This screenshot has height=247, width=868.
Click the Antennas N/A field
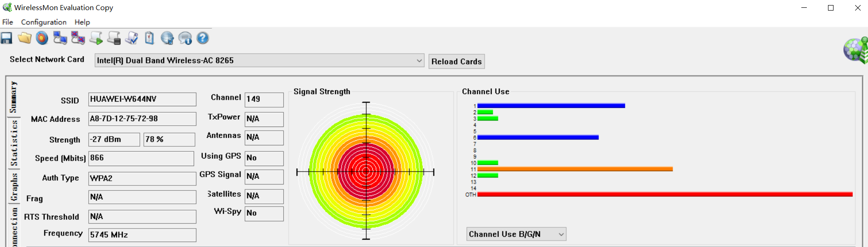264,138
